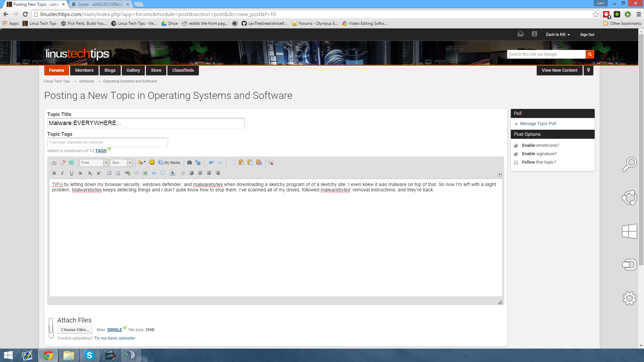Insert a link with the link icon
This screenshot has width=644, height=362.
pyautogui.click(x=127, y=173)
